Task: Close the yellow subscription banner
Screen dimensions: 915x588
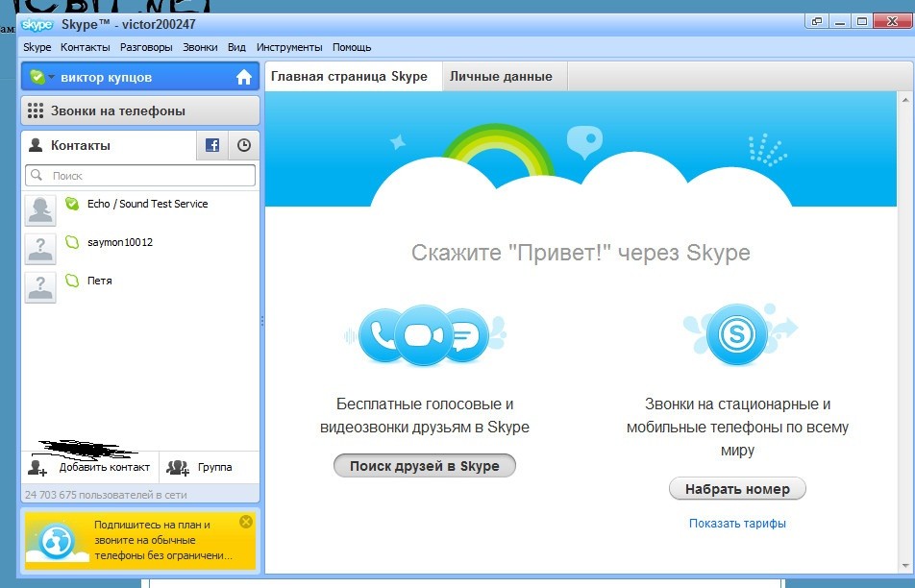Action: [246, 522]
